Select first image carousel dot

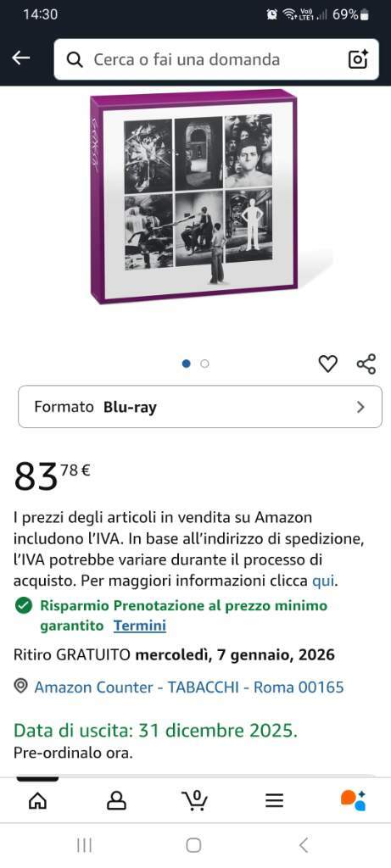pos(187,364)
